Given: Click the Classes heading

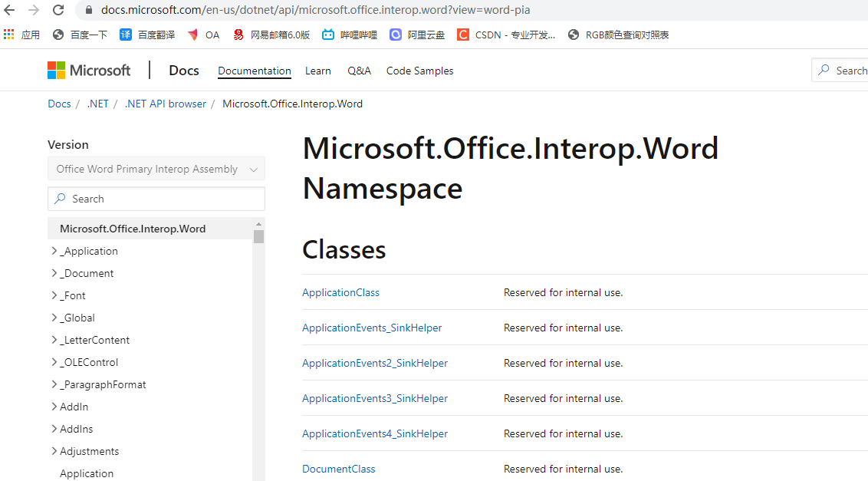Looking at the screenshot, I should (344, 250).
